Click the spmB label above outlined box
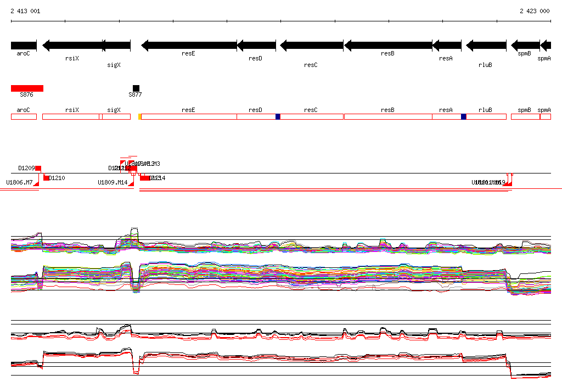The width and height of the screenshot is (562, 392). click(x=524, y=110)
